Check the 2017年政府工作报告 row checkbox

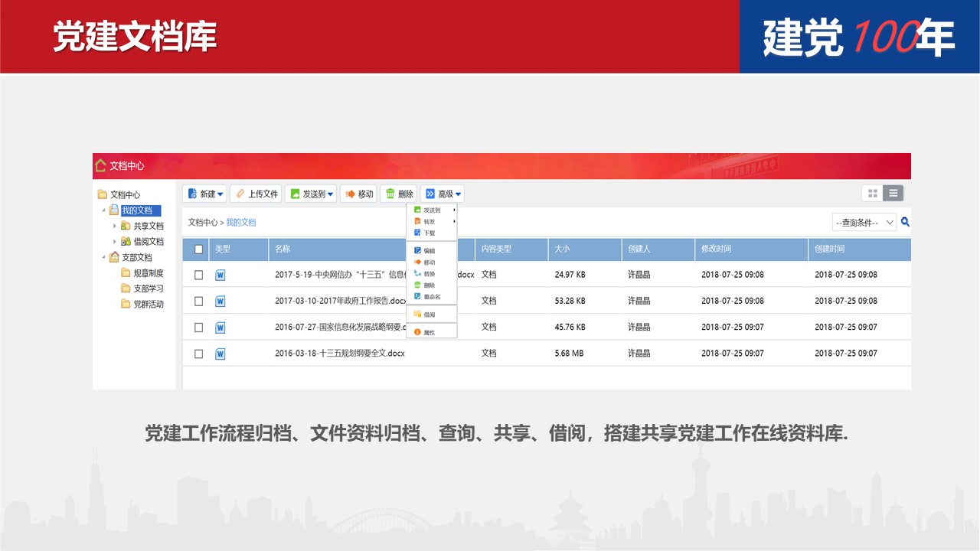[x=199, y=301]
